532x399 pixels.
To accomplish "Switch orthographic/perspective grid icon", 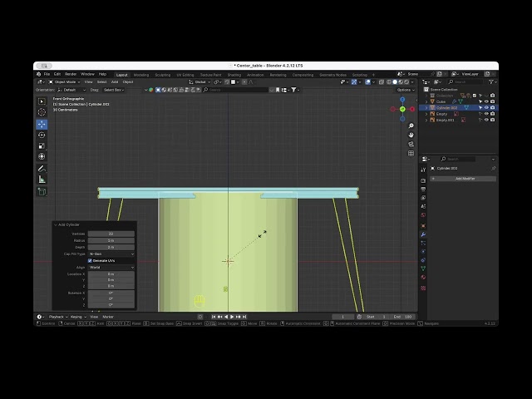I will coord(411,153).
